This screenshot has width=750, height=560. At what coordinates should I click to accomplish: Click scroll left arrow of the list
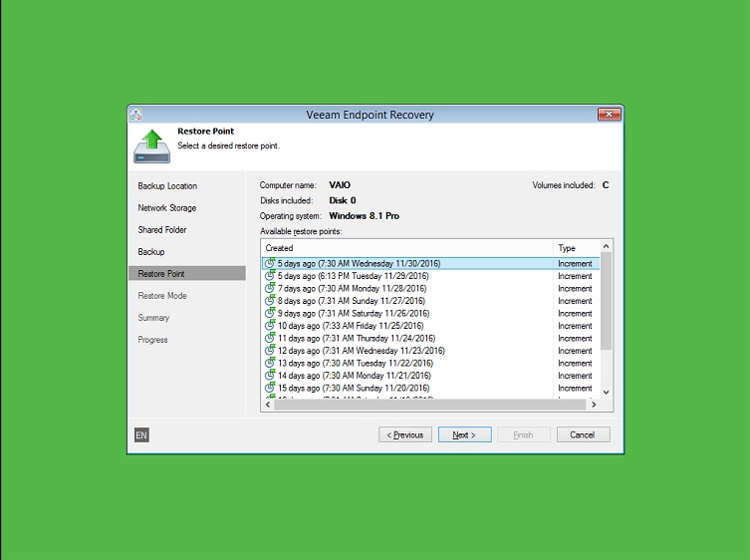[x=268, y=405]
